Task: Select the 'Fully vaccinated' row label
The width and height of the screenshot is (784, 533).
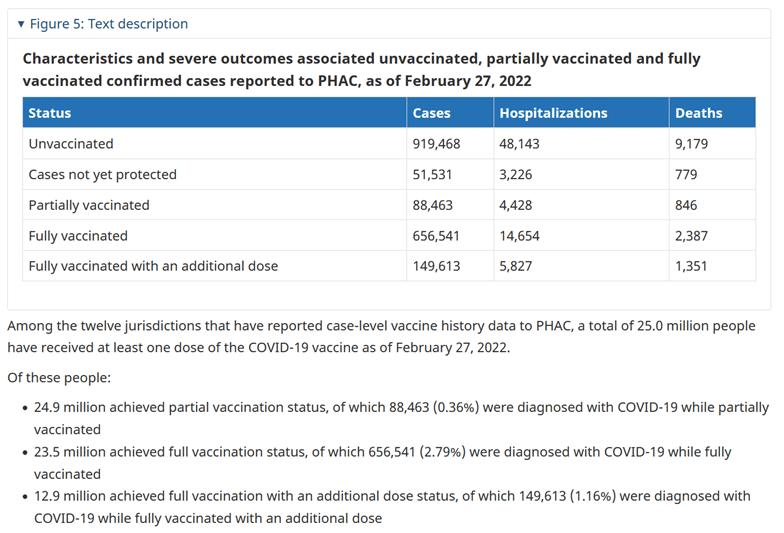Action: (x=78, y=236)
